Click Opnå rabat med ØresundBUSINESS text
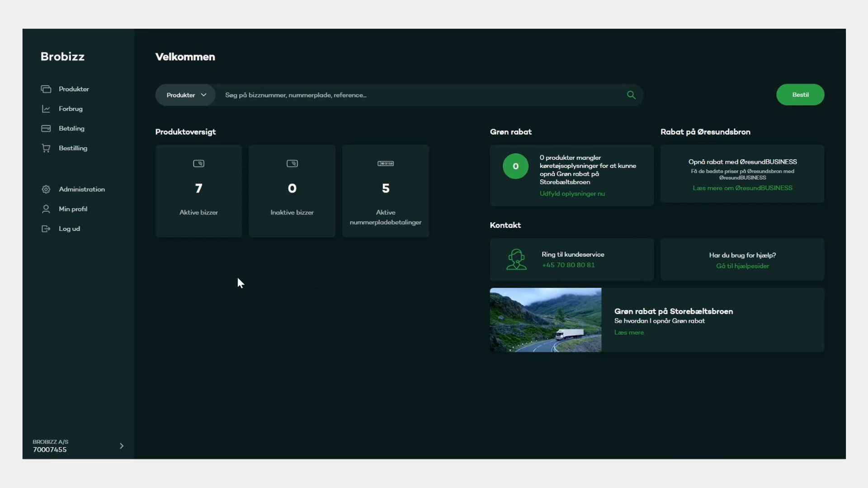 coord(742,162)
